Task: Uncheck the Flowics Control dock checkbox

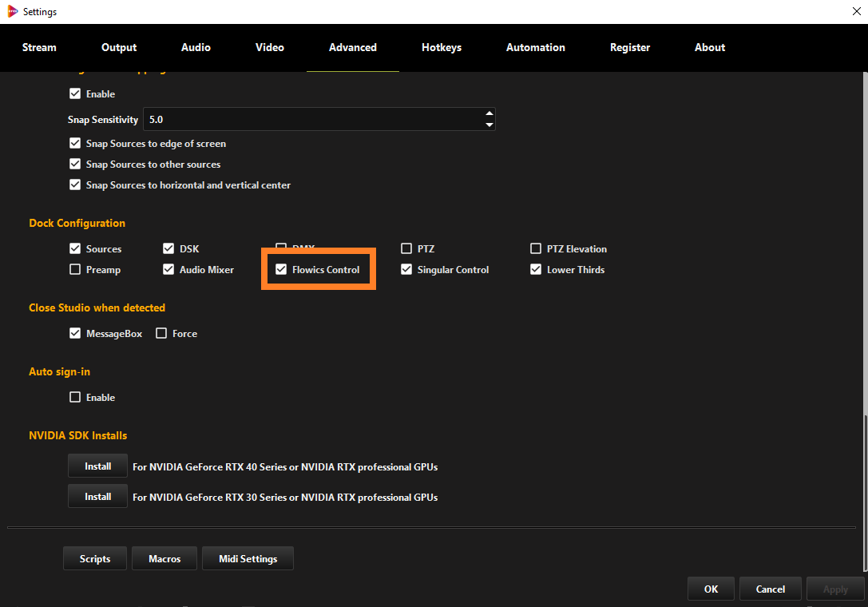Action: pos(281,269)
